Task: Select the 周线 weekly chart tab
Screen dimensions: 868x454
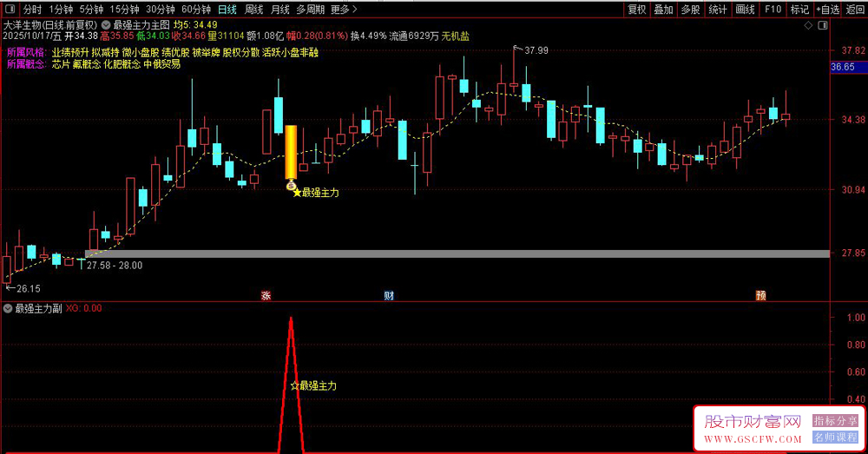Action: (253, 9)
